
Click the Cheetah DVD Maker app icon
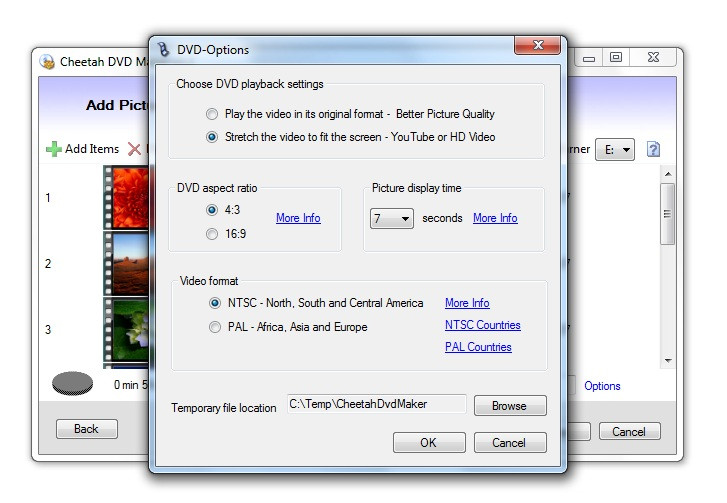tap(47, 62)
